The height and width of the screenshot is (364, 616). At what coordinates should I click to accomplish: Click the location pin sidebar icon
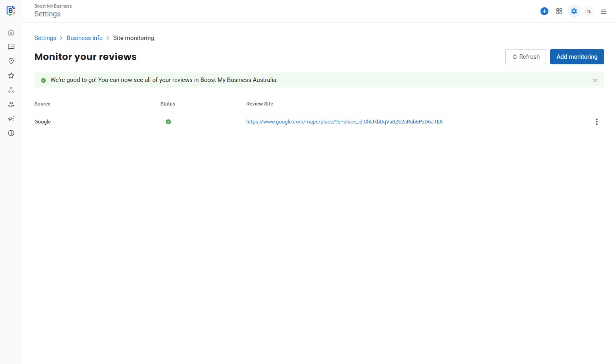(11, 61)
